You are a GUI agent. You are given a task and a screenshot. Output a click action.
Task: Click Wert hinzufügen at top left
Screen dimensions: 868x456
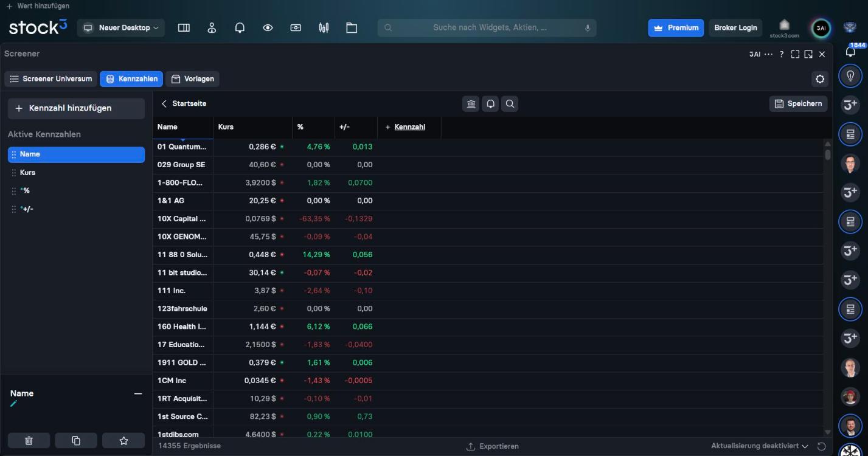[38, 6]
